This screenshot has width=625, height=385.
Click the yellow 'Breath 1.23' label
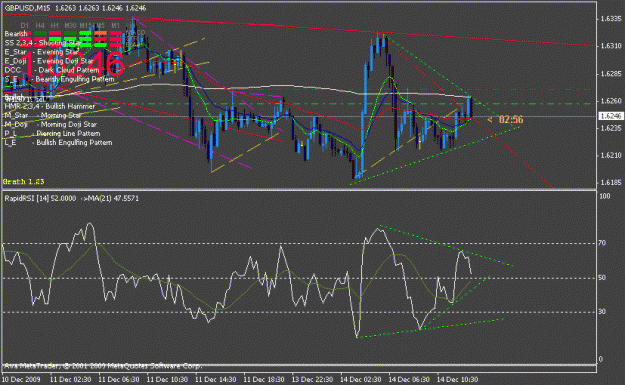tap(24, 182)
